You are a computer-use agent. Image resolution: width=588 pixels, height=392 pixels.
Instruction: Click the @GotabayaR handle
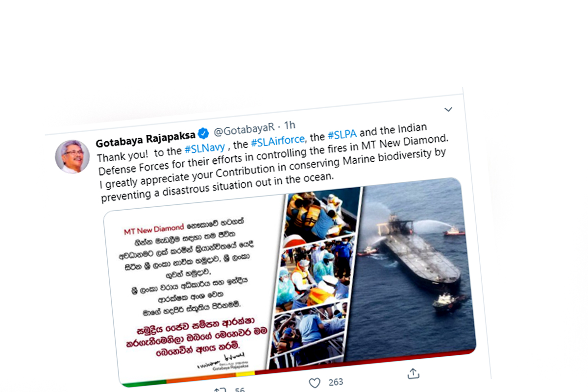point(244,130)
